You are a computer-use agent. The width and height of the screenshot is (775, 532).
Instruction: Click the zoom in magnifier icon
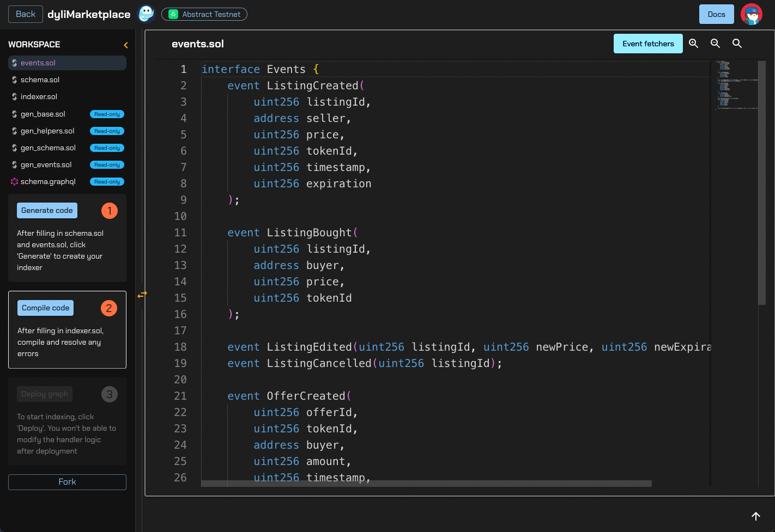coord(693,44)
